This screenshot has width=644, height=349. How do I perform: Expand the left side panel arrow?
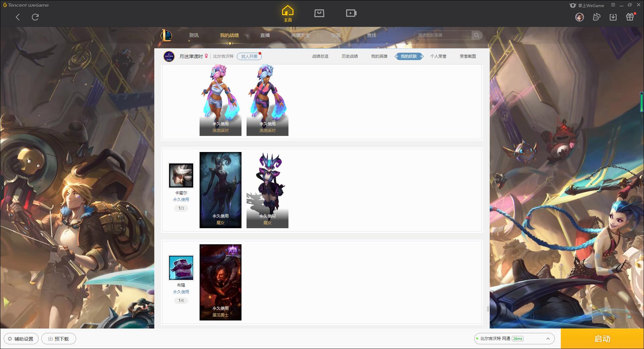click(x=2, y=188)
